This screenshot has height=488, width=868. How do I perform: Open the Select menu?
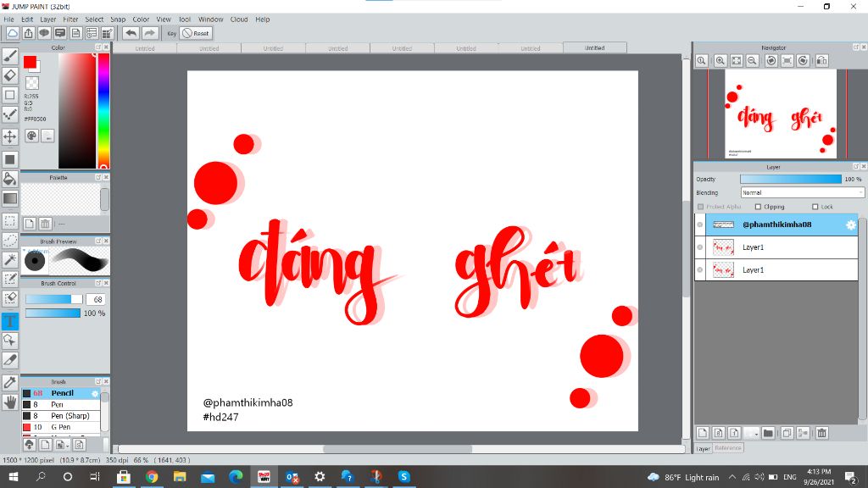pos(94,19)
